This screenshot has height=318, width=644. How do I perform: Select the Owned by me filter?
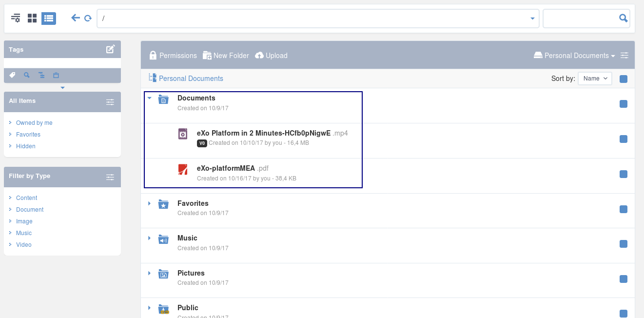[34, 123]
